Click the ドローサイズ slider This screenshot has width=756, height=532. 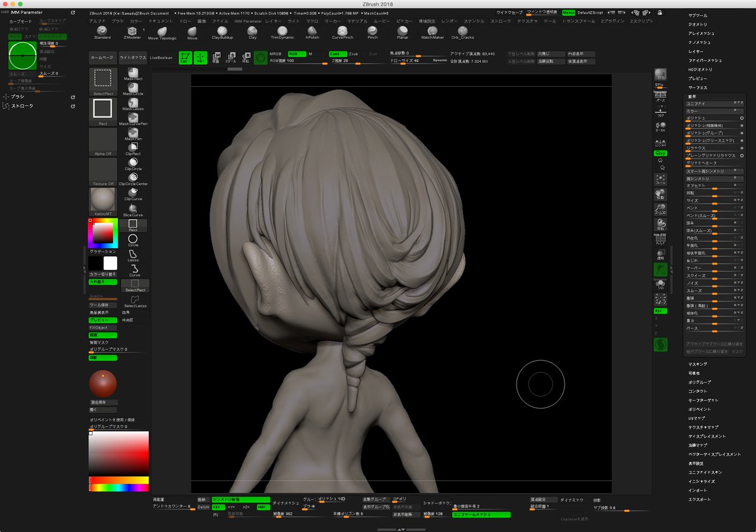419,61
